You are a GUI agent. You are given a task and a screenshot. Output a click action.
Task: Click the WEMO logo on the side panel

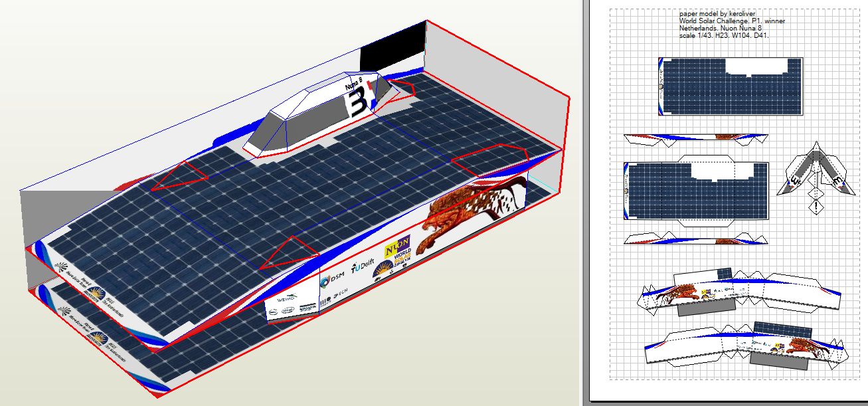click(x=286, y=298)
